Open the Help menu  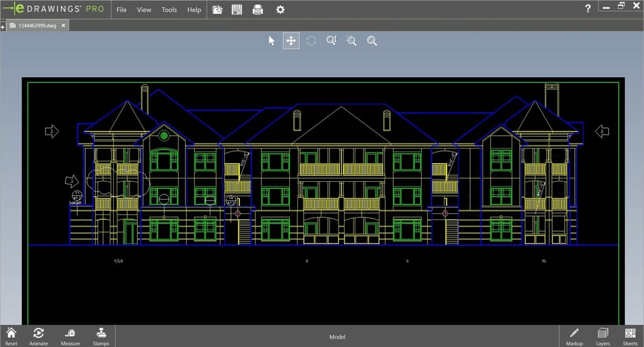coord(194,10)
